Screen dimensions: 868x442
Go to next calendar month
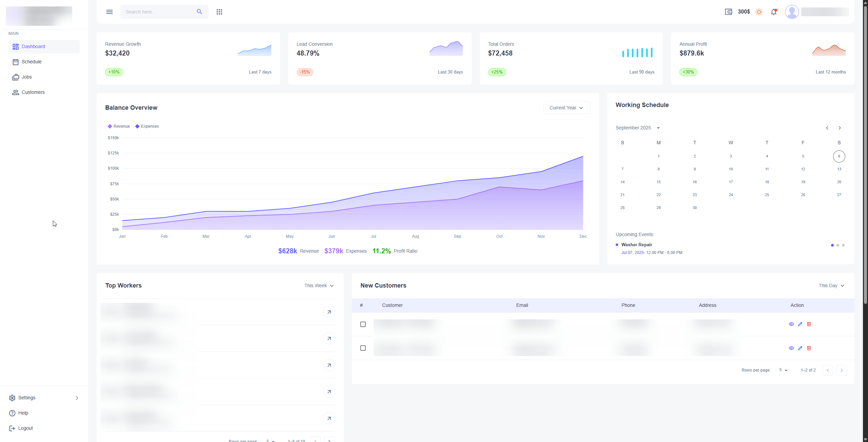(x=840, y=128)
